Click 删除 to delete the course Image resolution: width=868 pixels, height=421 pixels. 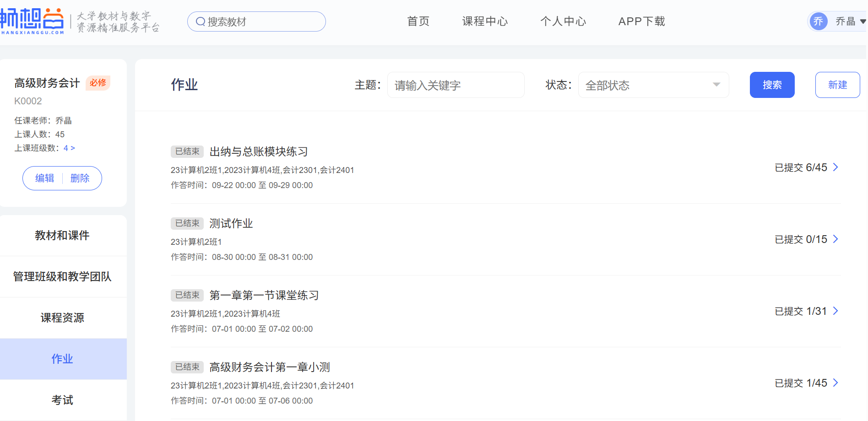coord(80,178)
